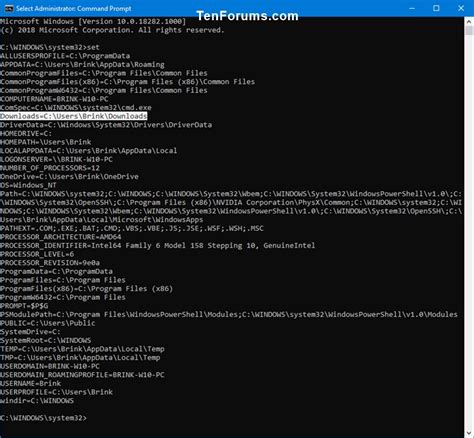Click the HOMEPATH=\Users\Brink line
Screen dimensions: 474x438
[x=46, y=142]
